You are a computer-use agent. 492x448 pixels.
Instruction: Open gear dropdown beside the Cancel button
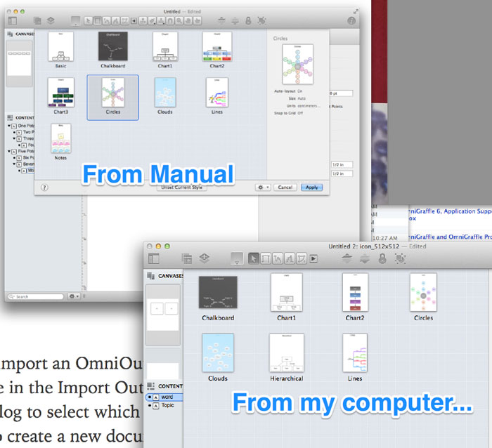point(263,187)
